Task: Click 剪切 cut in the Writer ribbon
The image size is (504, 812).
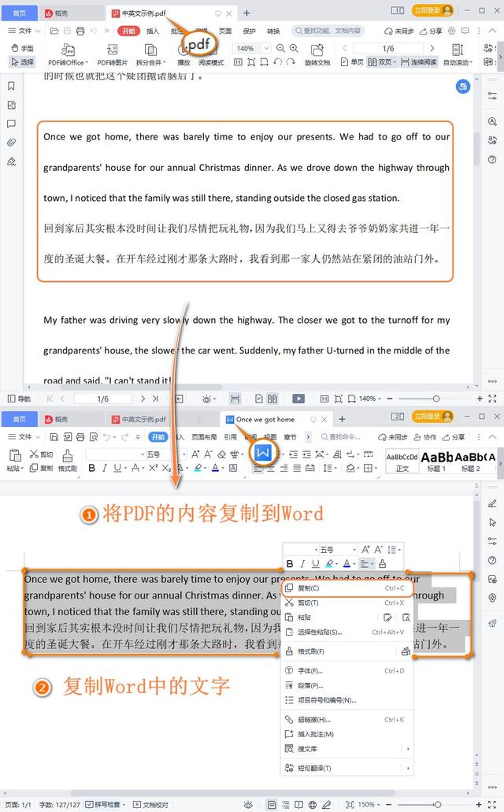Action: click(x=42, y=454)
